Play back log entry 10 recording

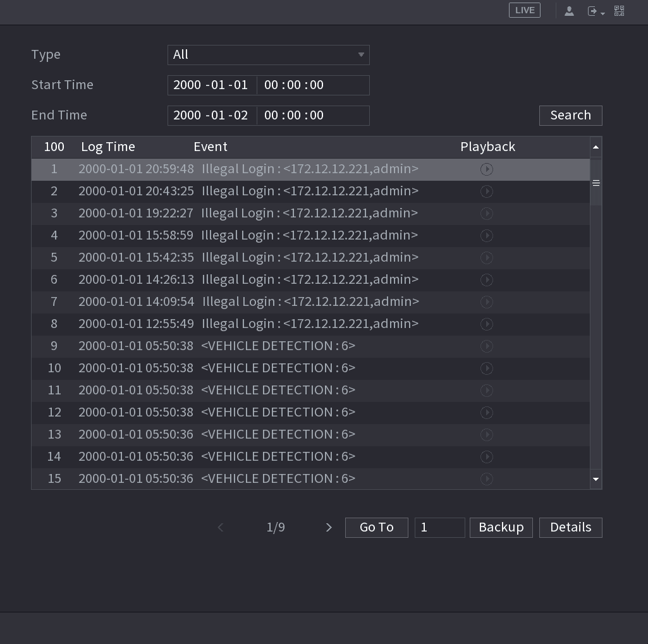pyautogui.click(x=487, y=368)
